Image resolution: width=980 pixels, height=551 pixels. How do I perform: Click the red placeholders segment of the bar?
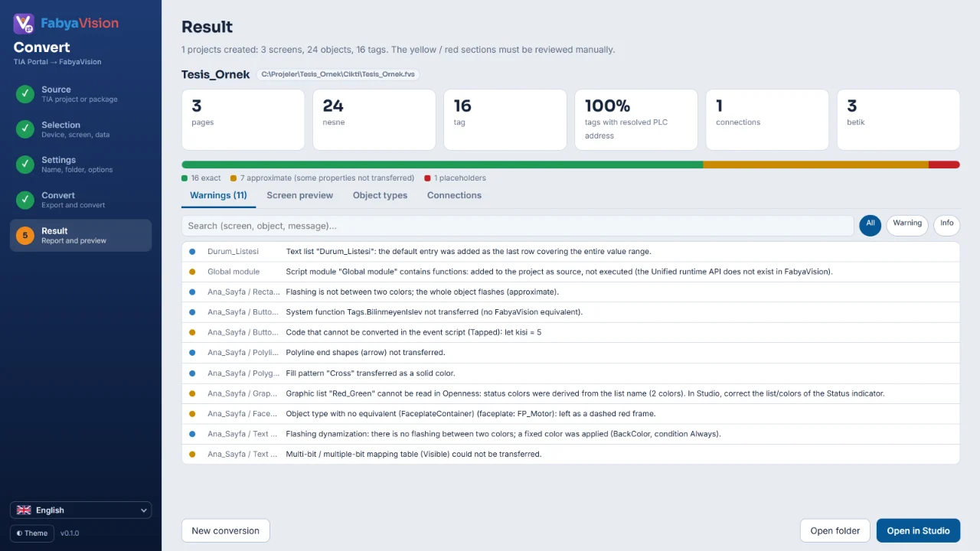tap(944, 165)
